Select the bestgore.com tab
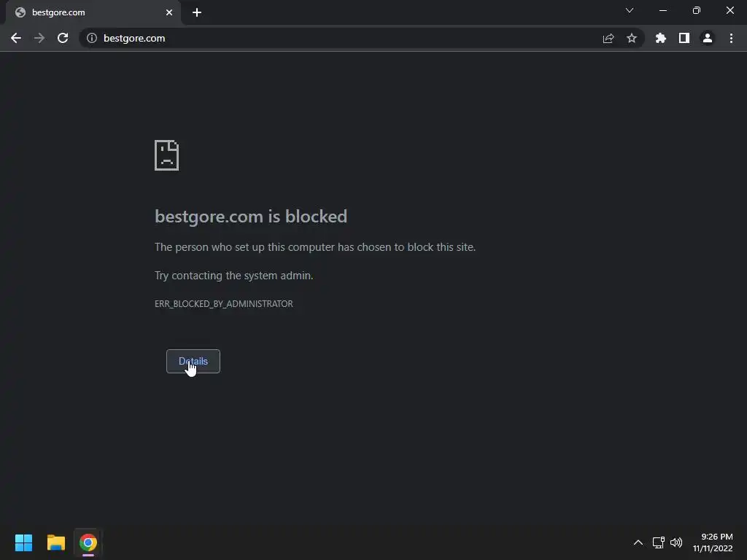Image resolution: width=747 pixels, height=560 pixels. click(93, 12)
